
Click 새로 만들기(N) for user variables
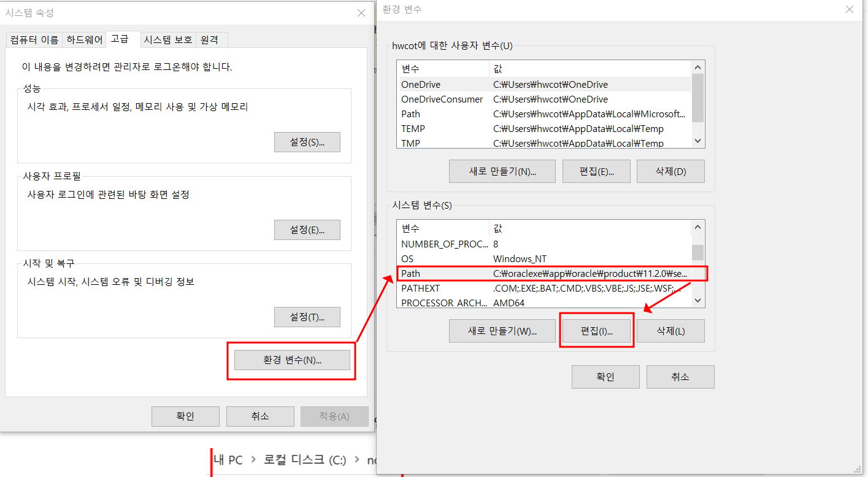(502, 171)
